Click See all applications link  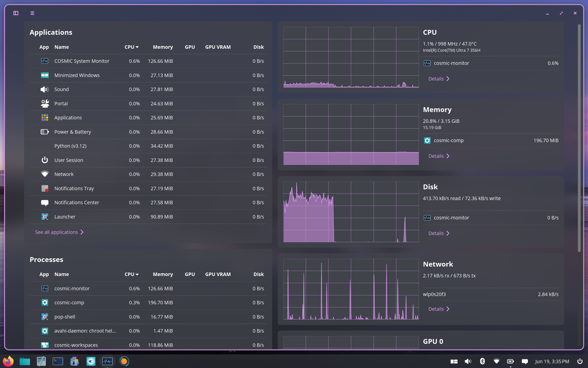pos(59,232)
